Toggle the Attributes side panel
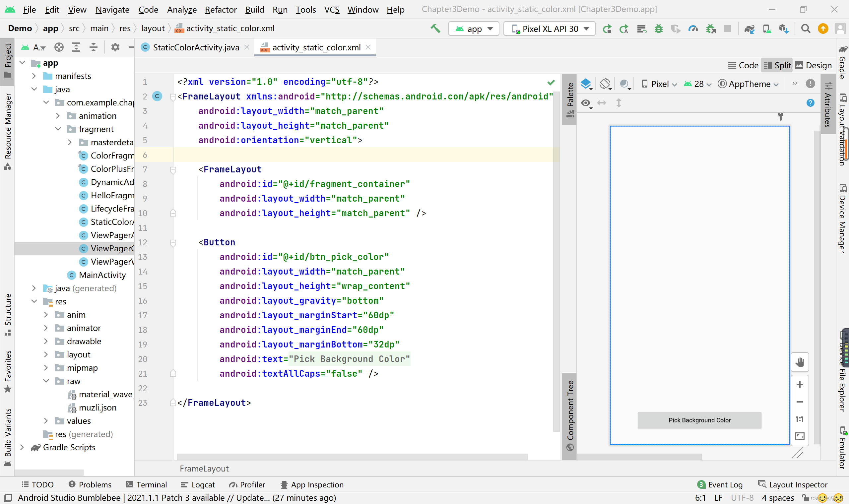 coord(828,104)
